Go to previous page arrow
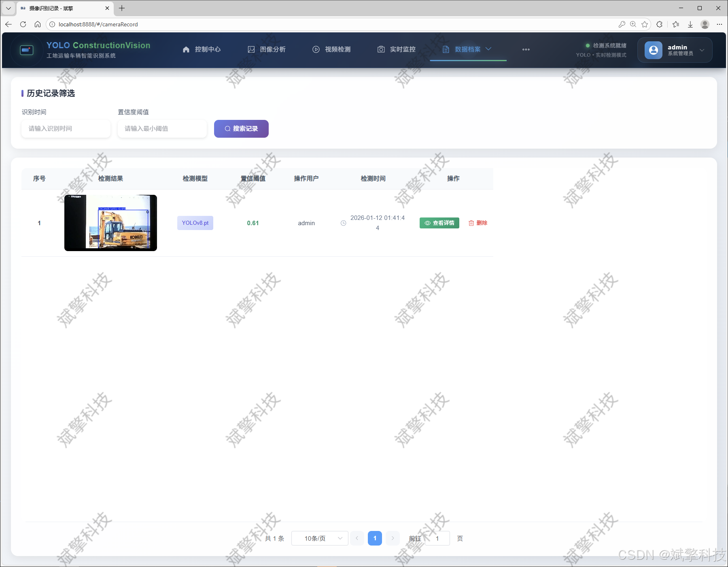This screenshot has width=728, height=567. click(357, 538)
